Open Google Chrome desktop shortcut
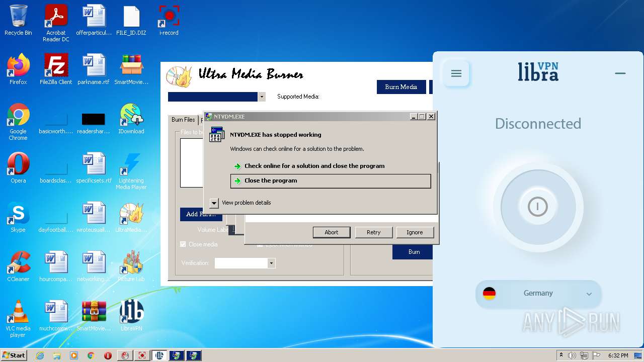Viewport: 644px width, 362px height. pos(18,122)
